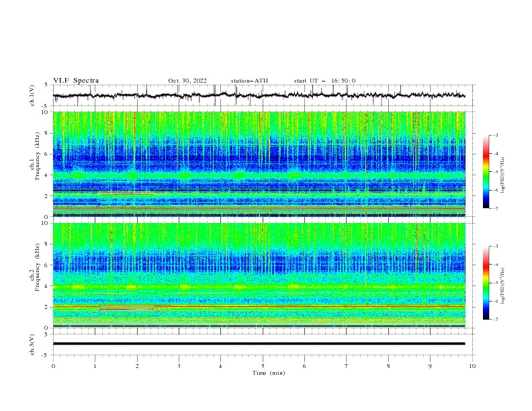Click the ch.1 voltage waveform trace panel
This screenshot has width=532, height=411.
coord(263,95)
